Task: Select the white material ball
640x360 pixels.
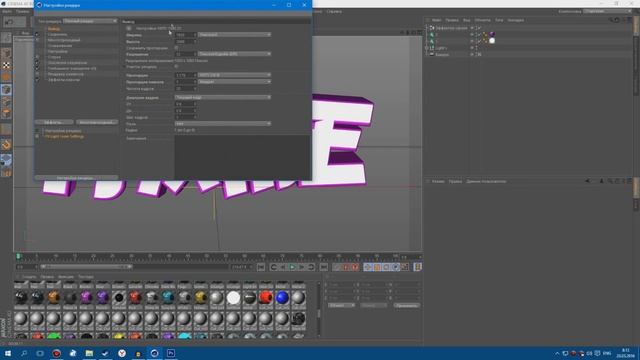Action: (233, 298)
